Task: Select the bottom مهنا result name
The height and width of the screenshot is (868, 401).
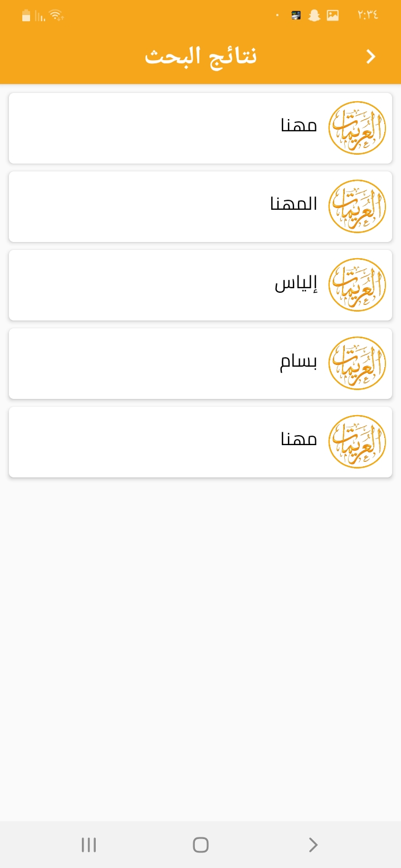Action: pyautogui.click(x=299, y=440)
